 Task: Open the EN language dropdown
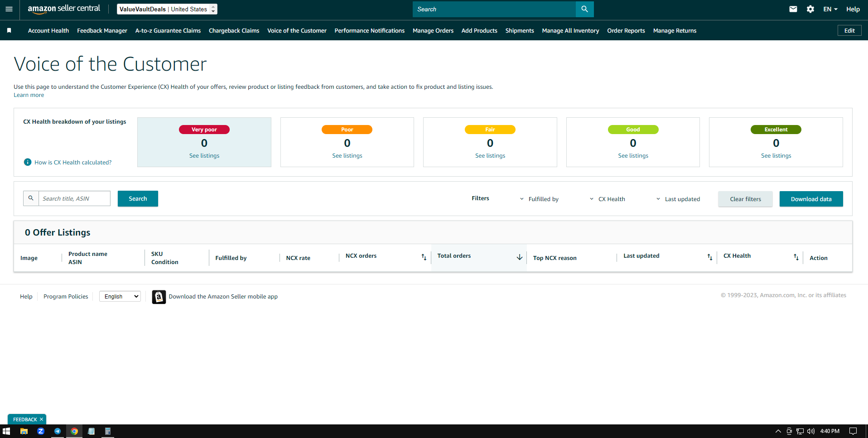point(830,9)
